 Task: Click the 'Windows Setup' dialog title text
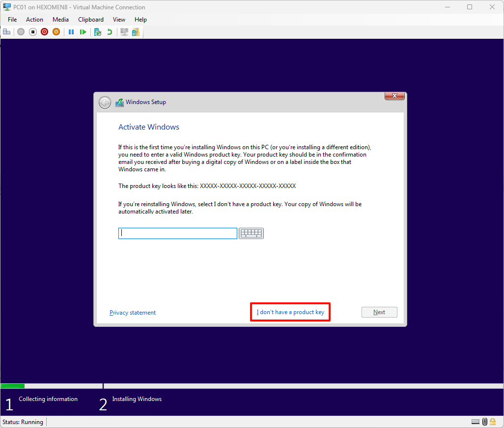point(146,102)
